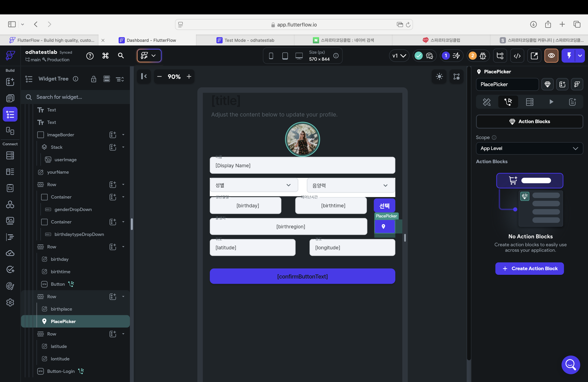Open the Media Assets sidebar icon
Viewport: 588px width, 382px height.
[x=10, y=221]
